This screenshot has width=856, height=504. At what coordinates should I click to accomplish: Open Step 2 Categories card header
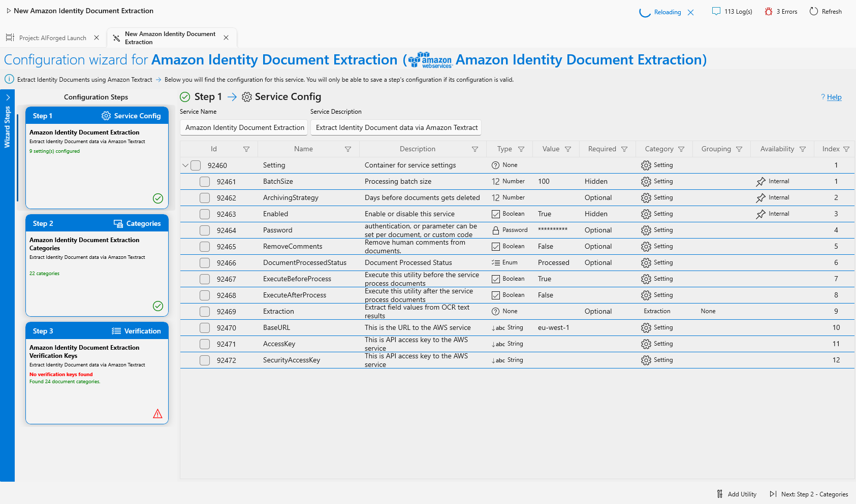97,223
